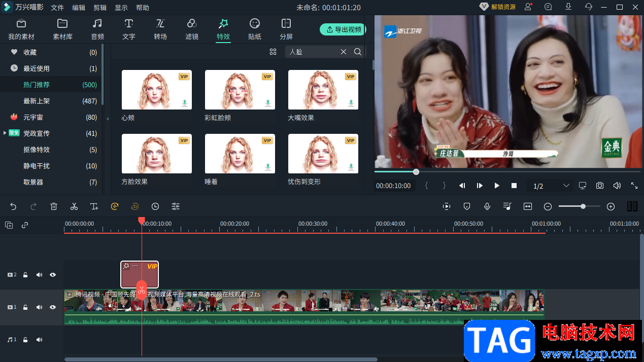Click the microphone voiceover record icon

pos(487,206)
